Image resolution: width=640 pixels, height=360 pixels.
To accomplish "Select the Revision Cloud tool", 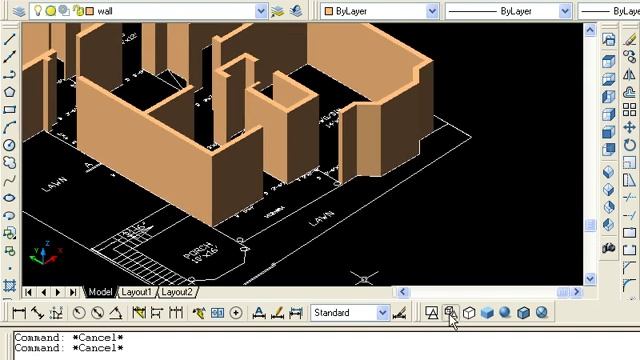I will (x=9, y=162).
